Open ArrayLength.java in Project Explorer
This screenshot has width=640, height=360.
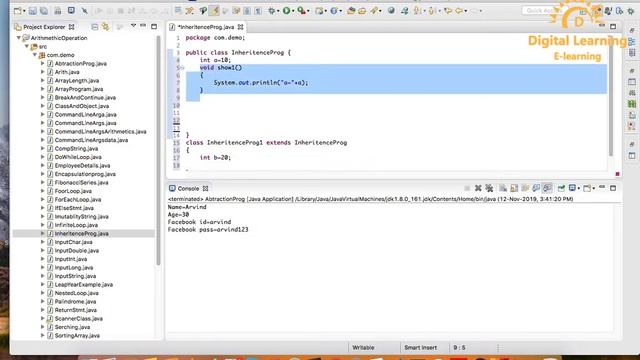pos(77,80)
